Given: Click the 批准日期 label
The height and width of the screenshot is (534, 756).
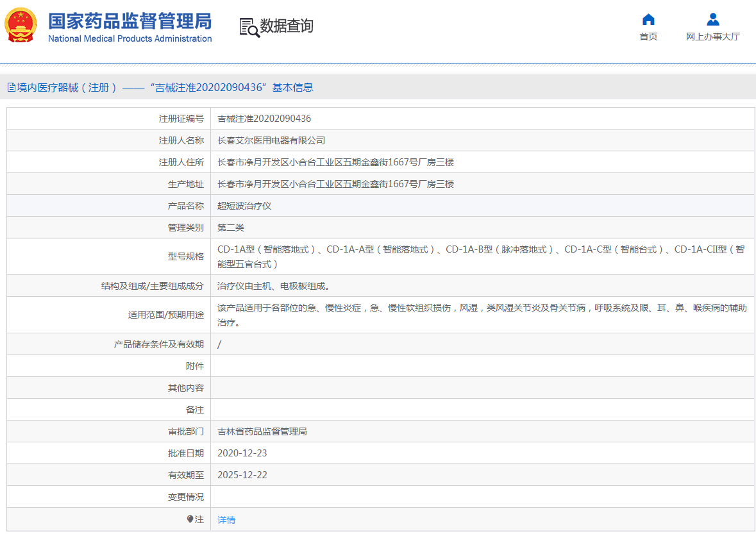Looking at the screenshot, I should pyautogui.click(x=185, y=453).
